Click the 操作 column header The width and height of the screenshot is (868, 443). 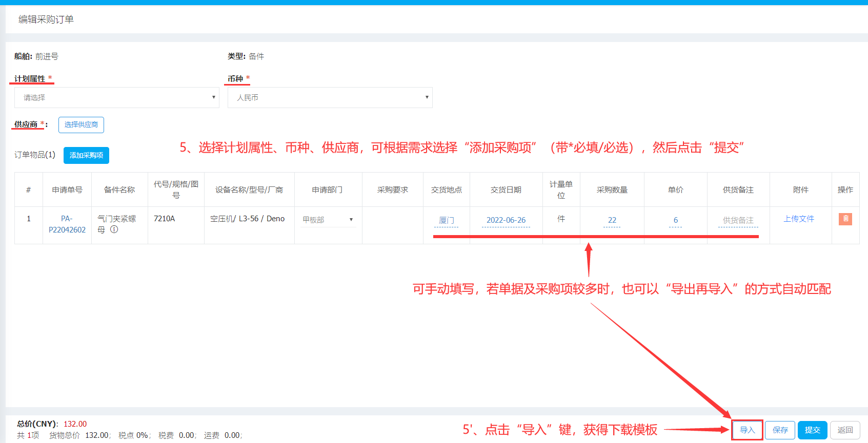tap(845, 189)
